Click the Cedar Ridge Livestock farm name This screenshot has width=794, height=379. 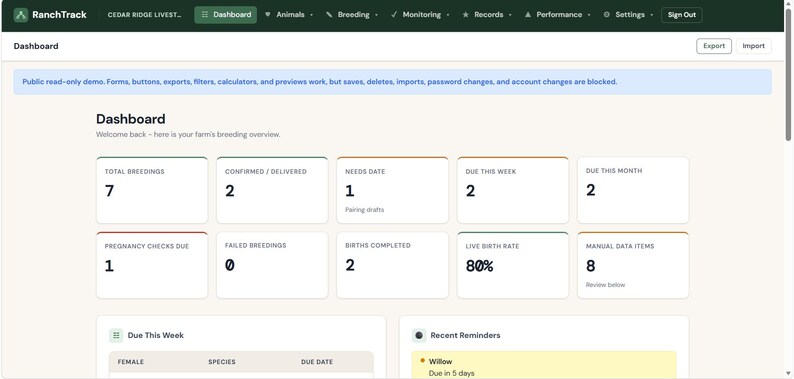[144, 15]
